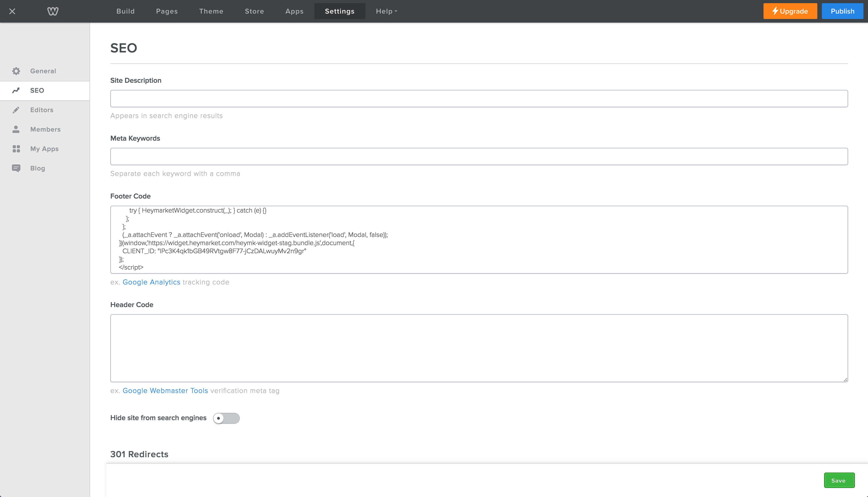The image size is (868, 497).
Task: Click the Blog speech bubble icon
Action: coord(16,168)
